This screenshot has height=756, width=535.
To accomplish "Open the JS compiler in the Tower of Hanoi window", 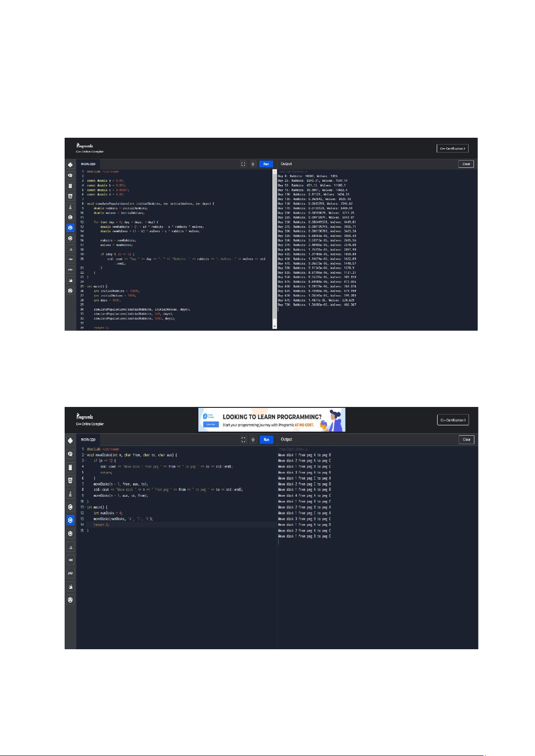I will (x=70, y=547).
